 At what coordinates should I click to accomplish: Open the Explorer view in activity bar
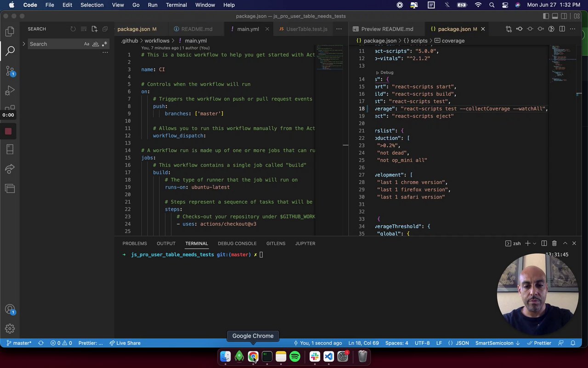pyautogui.click(x=10, y=32)
